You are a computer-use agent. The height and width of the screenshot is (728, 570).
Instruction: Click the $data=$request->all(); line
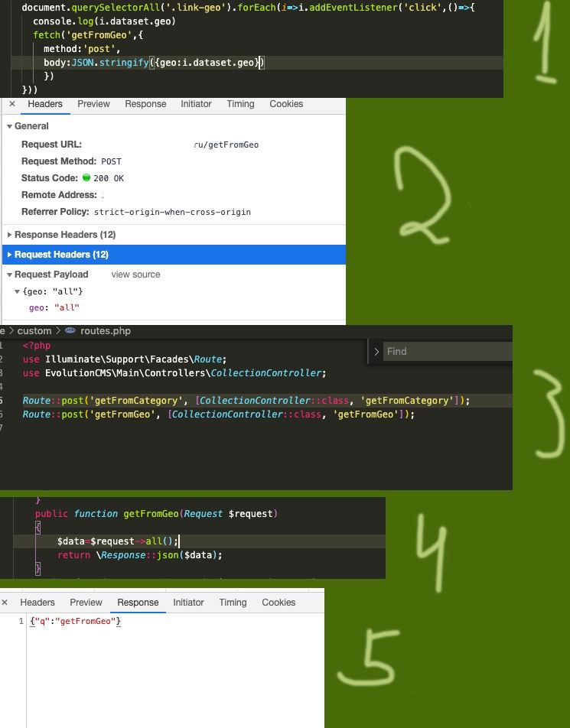118,541
